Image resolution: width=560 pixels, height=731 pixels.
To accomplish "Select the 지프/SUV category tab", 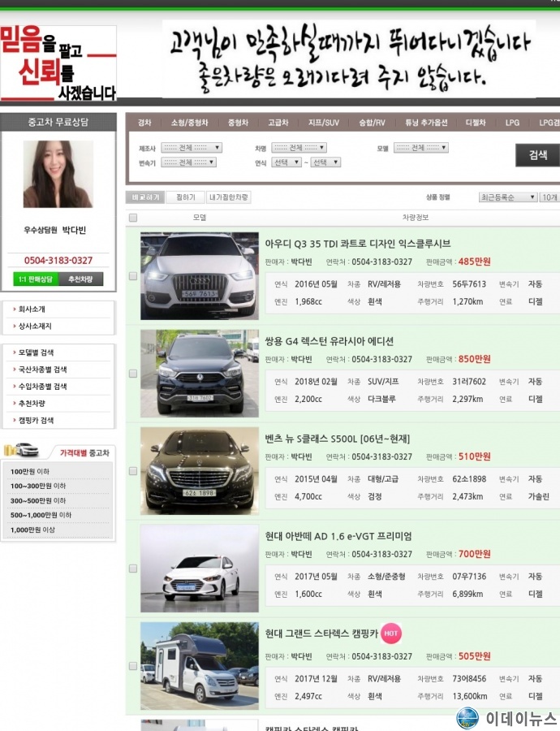I will point(324,123).
